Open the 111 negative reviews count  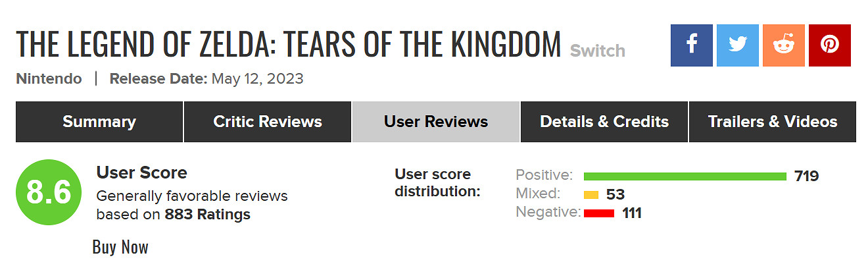click(631, 213)
